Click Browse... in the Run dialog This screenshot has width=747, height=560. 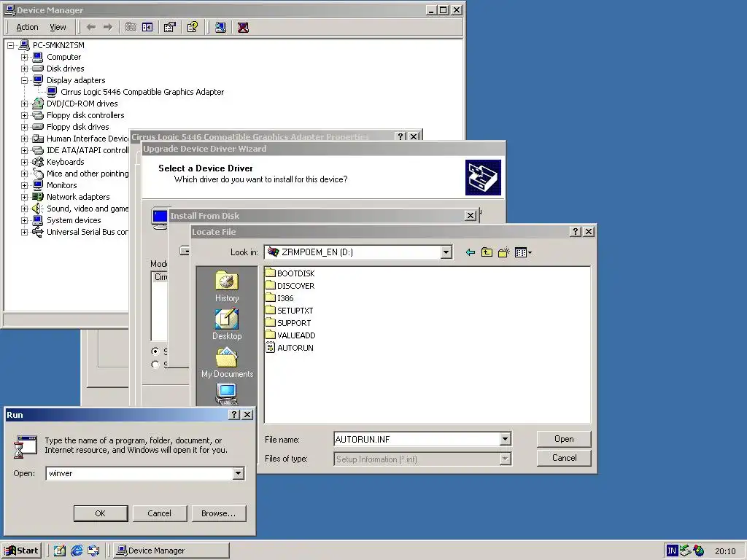[219, 513]
